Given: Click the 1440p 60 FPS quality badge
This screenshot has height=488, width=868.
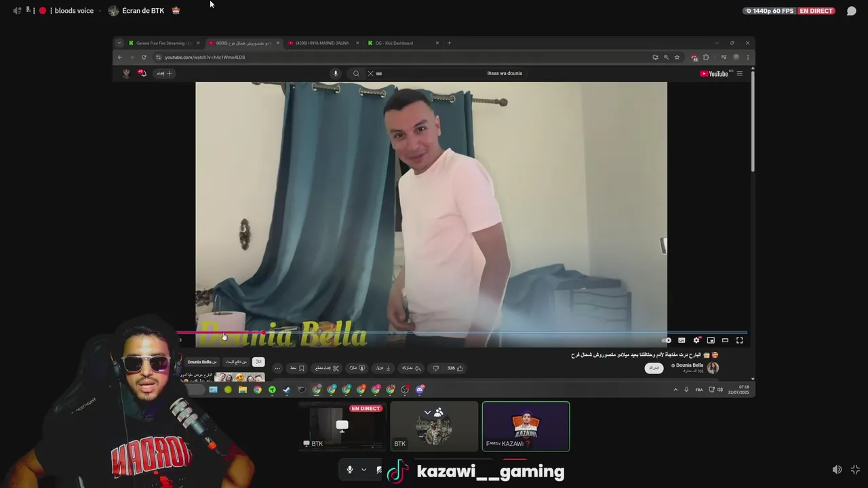Looking at the screenshot, I should point(769,11).
